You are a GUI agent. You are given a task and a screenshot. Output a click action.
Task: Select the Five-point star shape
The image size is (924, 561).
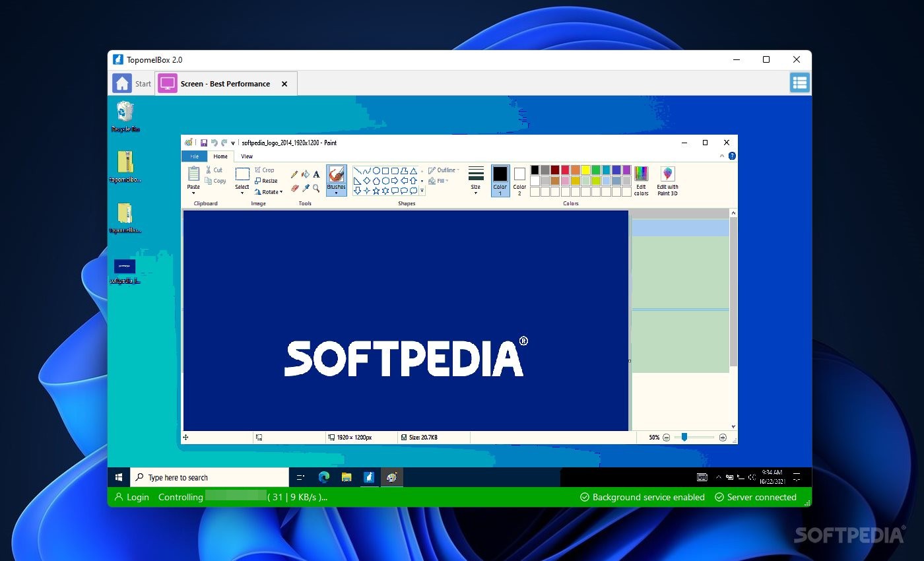(376, 191)
